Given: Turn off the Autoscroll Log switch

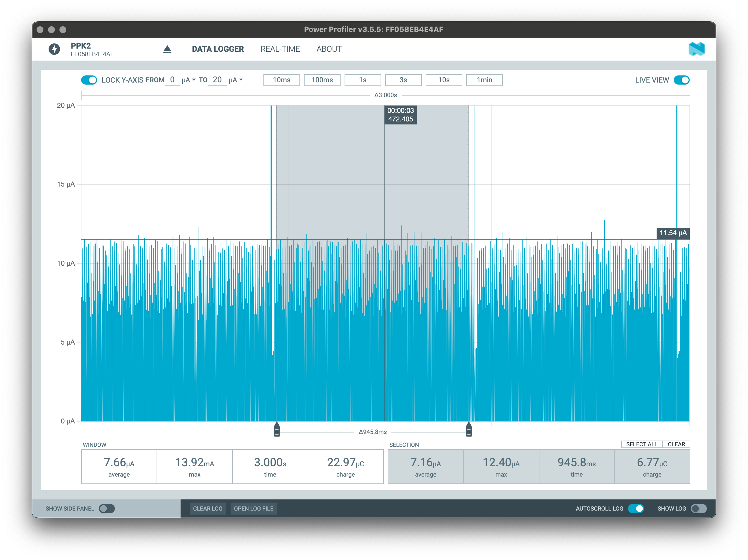Looking at the screenshot, I should point(636,509).
